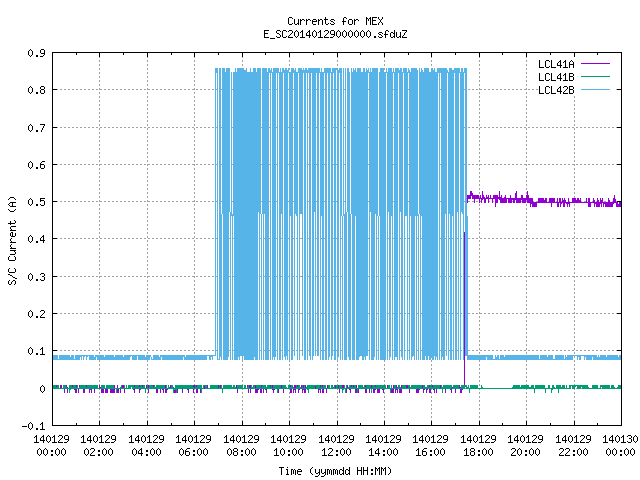Click the 140129 04:00 x-axis tick label
Image resolution: width=640 pixels, height=480 pixels.
point(146,446)
